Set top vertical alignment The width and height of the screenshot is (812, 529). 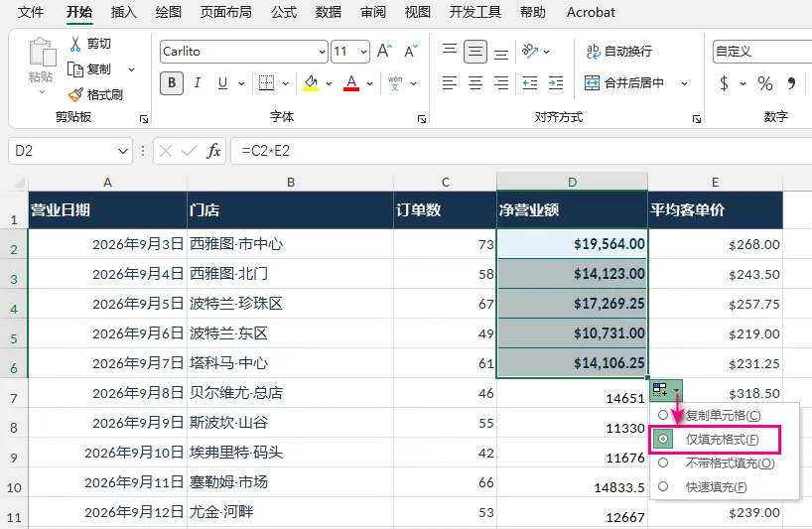pos(450,52)
